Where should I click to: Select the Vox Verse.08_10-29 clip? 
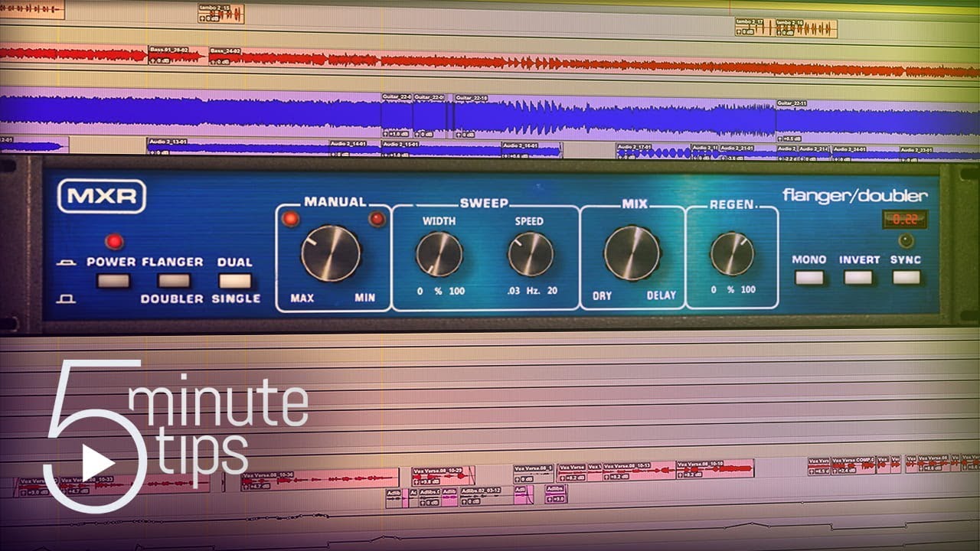[x=443, y=476]
